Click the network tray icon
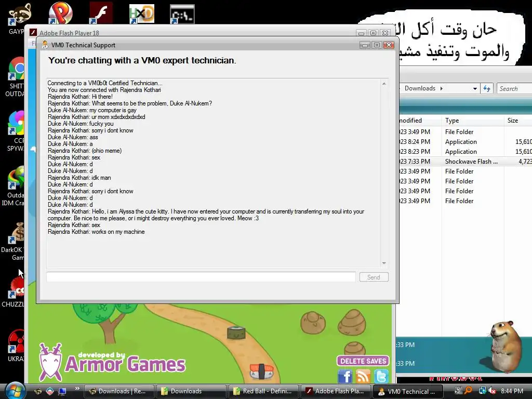 click(x=482, y=391)
